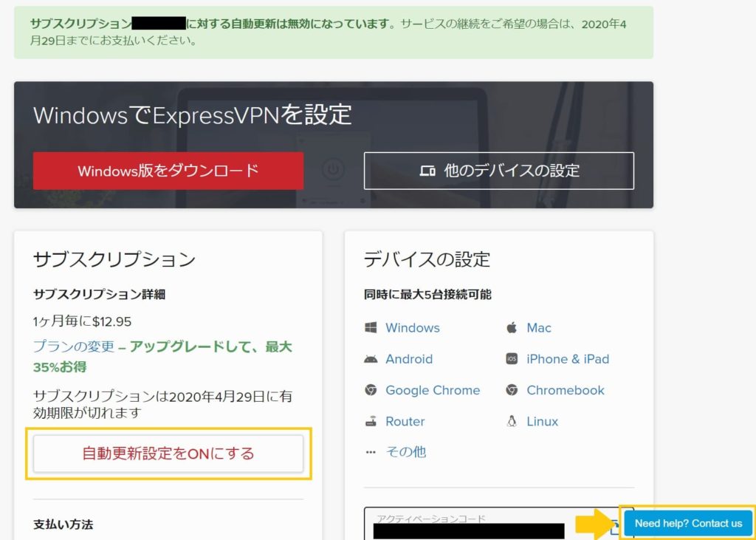Open the Chromebook setup link
The image size is (756, 540).
tap(566, 390)
